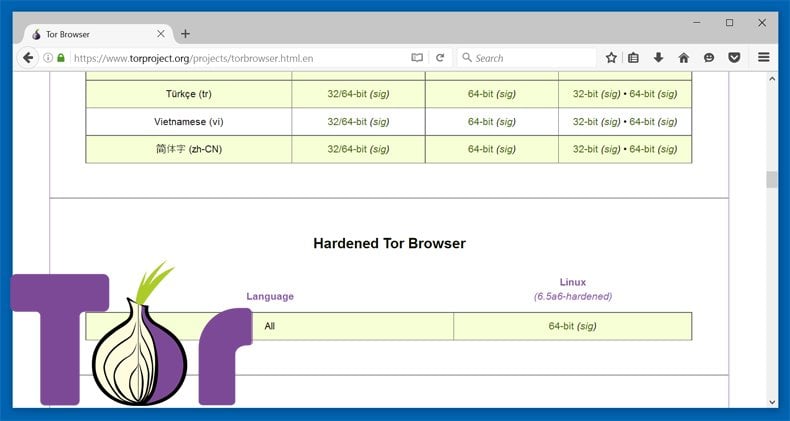
Task: Go to the Home page icon
Action: [x=684, y=58]
